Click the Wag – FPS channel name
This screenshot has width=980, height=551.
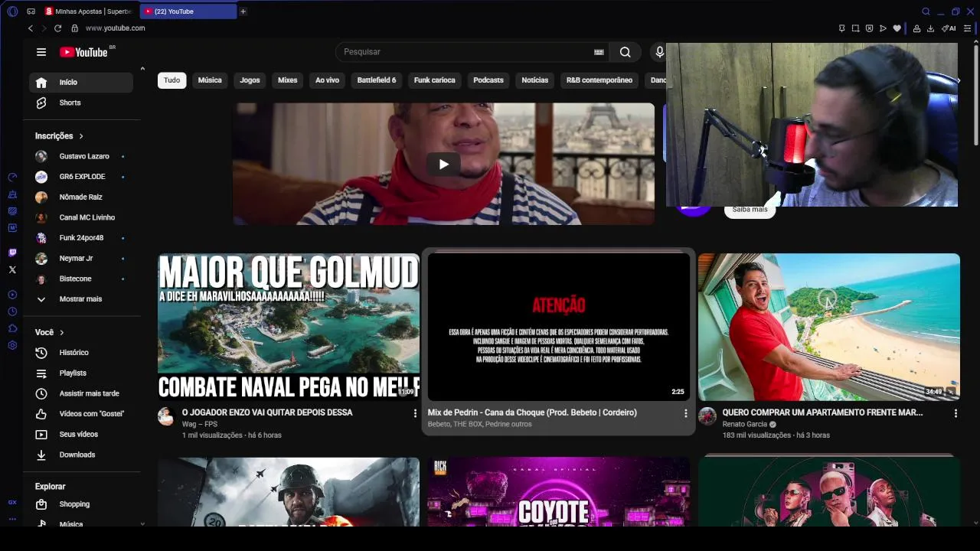pyautogui.click(x=199, y=424)
